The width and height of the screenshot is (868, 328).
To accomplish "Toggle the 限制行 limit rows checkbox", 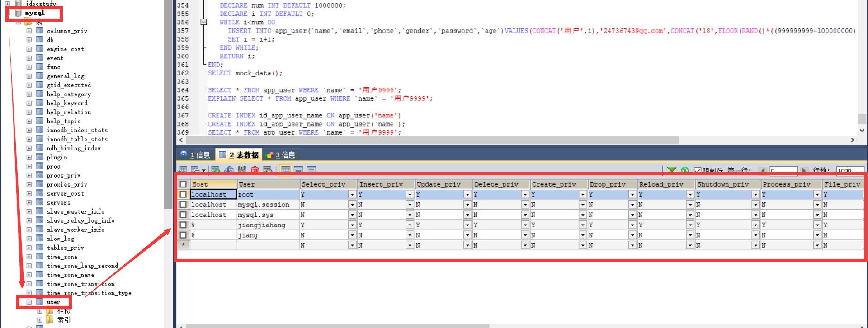I will (x=698, y=171).
